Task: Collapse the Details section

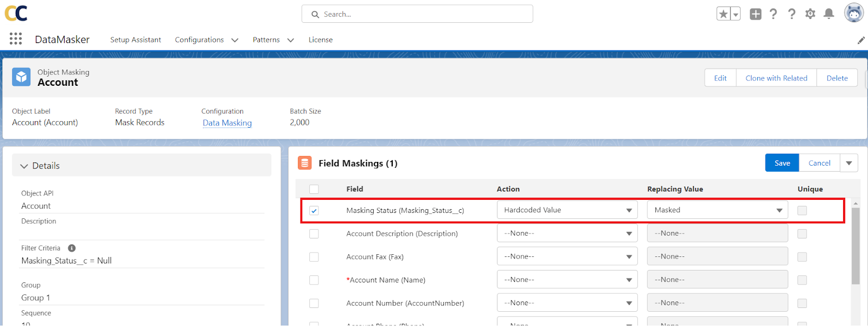Action: (24, 166)
